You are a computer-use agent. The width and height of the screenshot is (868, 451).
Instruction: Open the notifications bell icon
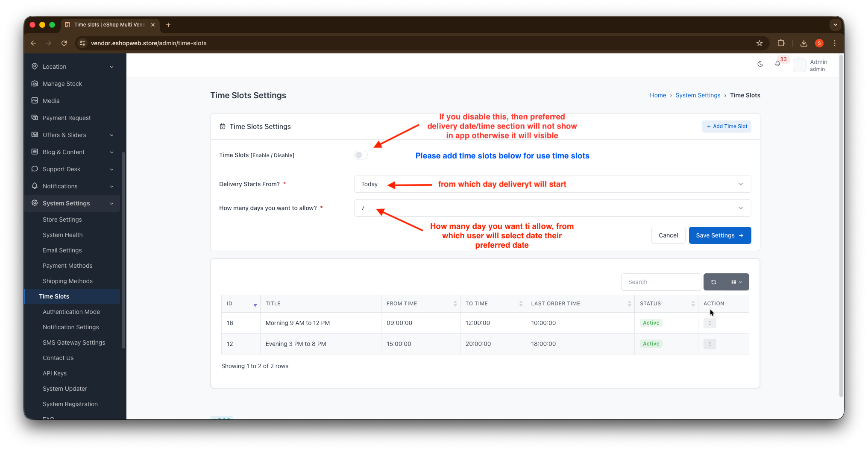pos(777,64)
